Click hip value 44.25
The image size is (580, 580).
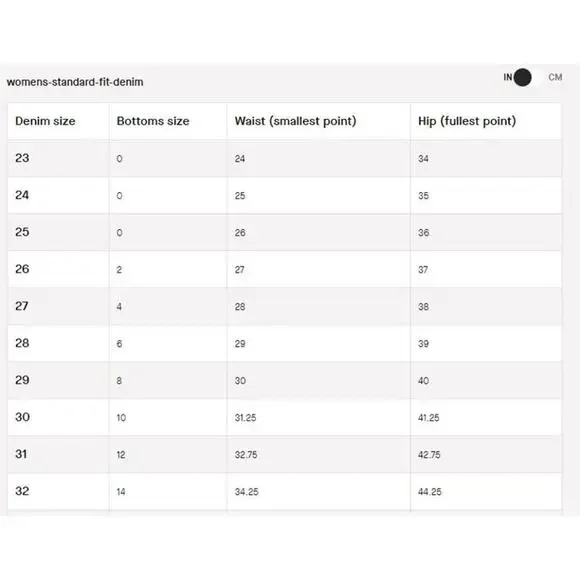click(429, 492)
